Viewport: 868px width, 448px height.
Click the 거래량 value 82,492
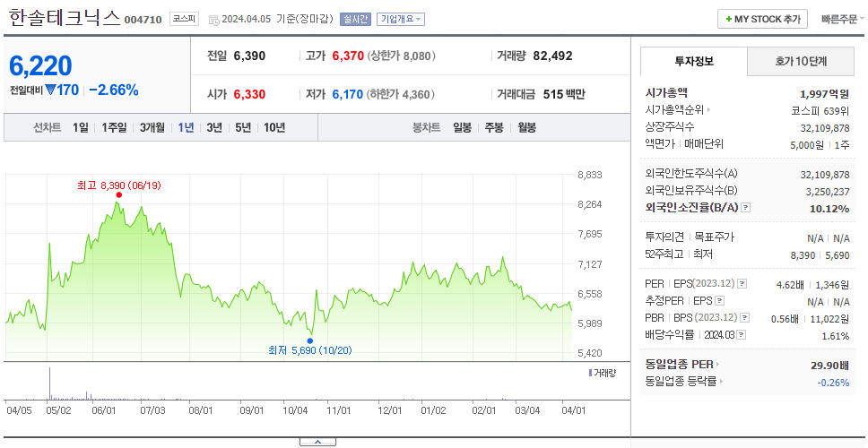tap(552, 56)
